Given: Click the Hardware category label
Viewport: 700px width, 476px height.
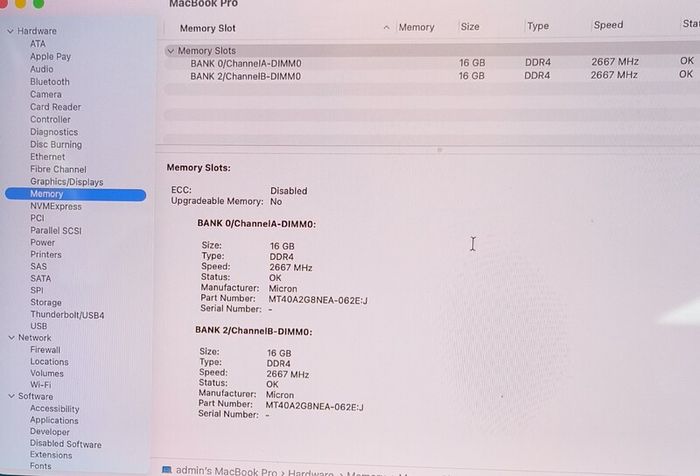Looking at the screenshot, I should 37,31.
